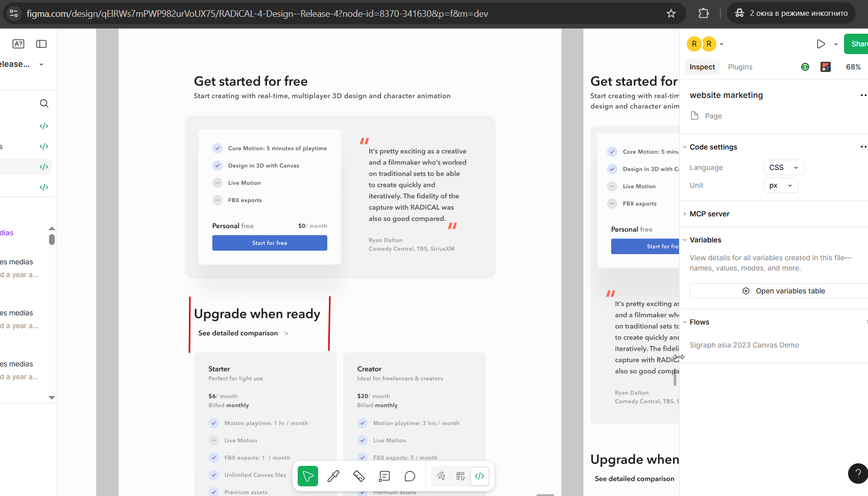Click Creator plan Live Motion checkmark
The height and width of the screenshot is (496, 868).
(x=363, y=440)
